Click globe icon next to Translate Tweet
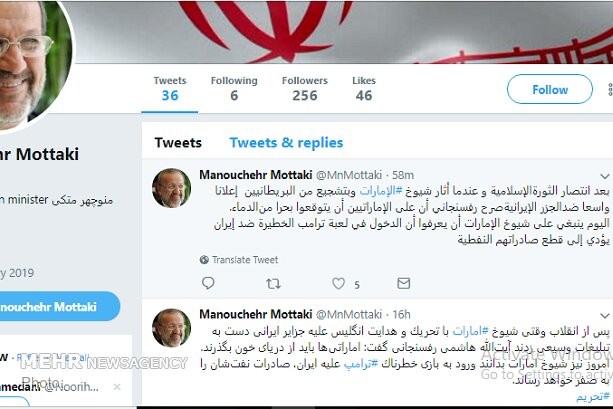The image size is (613, 409). click(204, 260)
